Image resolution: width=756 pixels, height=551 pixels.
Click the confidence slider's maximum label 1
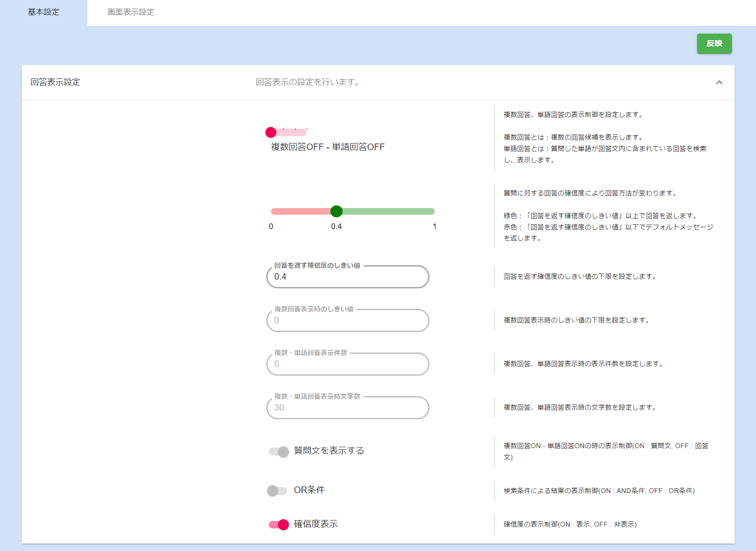tap(434, 226)
